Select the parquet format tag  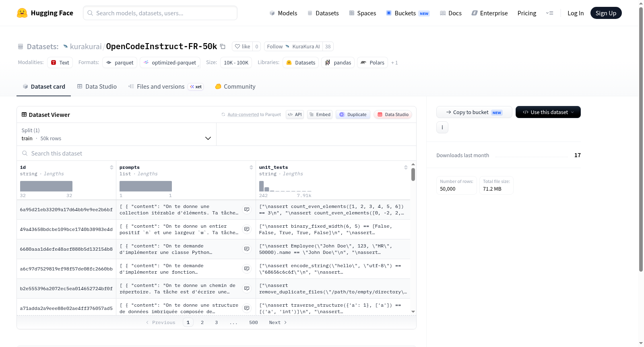(120, 62)
